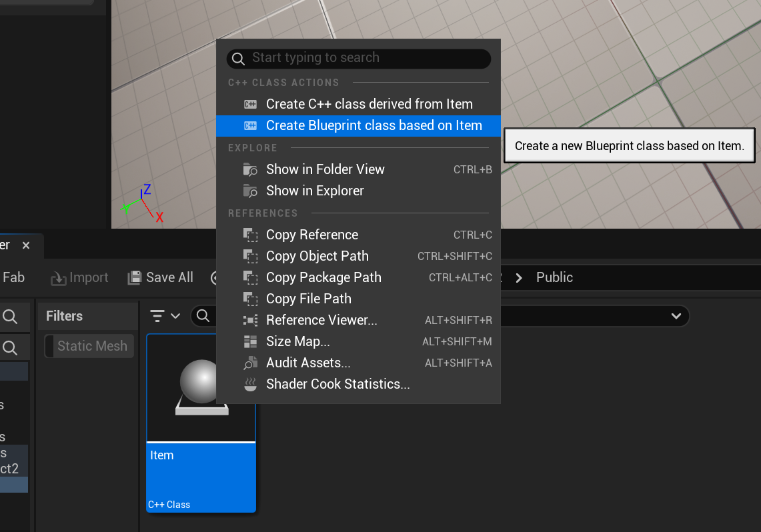Open Shader Cook Statistics...
Image resolution: width=761 pixels, height=532 pixels.
tap(358, 384)
